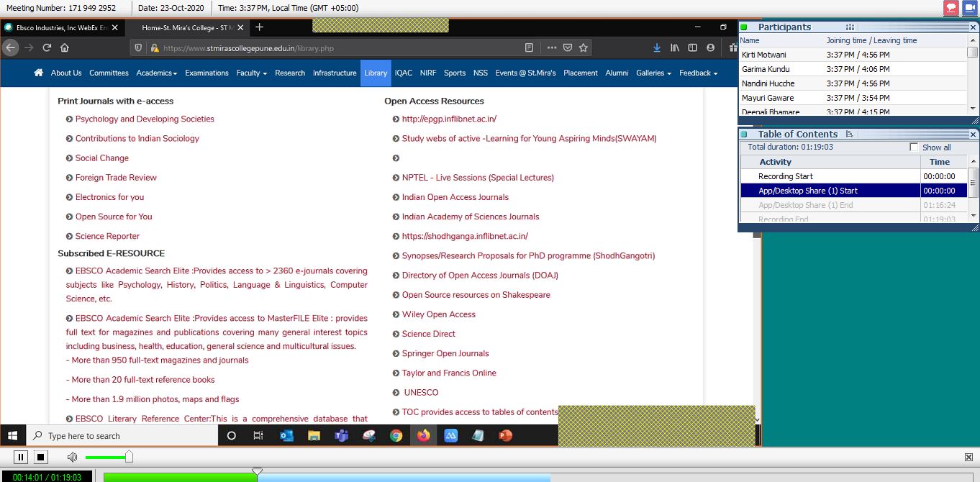980x482 pixels.
Task: Expand the Galleries dropdown
Action: (x=653, y=73)
